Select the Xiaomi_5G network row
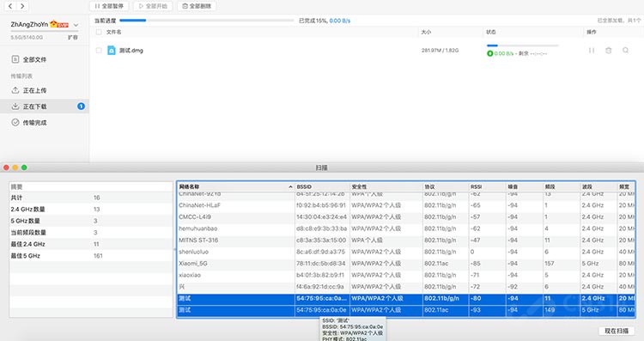 [406, 264]
